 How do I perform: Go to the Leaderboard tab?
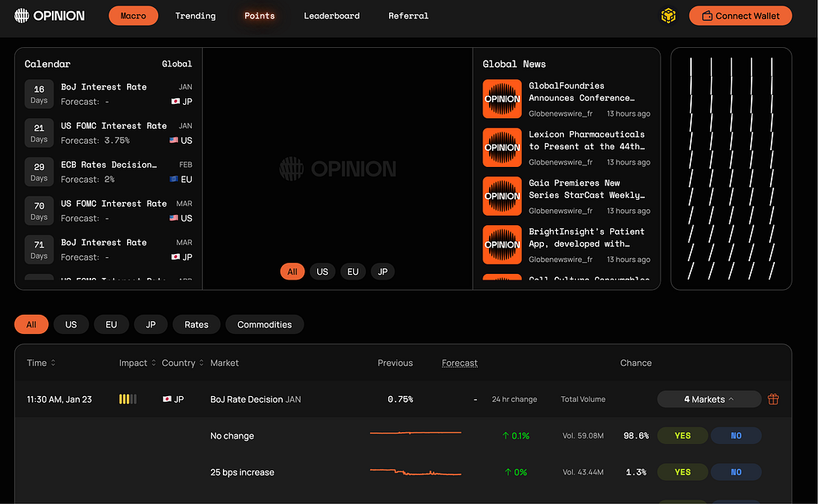332,16
